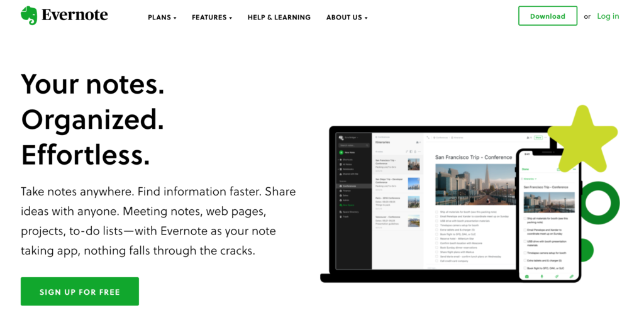Click the Vancouver note thumbnail in list
Image resolution: width=644 pixels, height=318 pixels.
click(x=414, y=221)
